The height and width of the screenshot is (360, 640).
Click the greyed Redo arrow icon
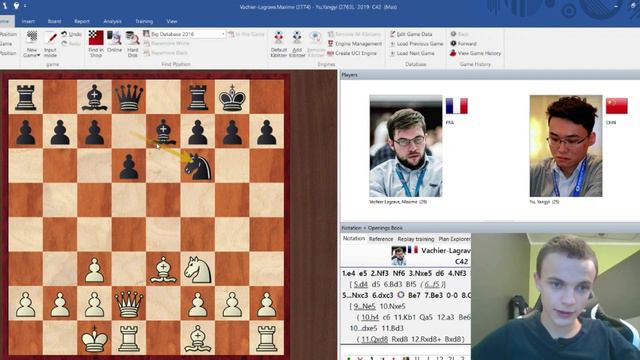pyautogui.click(x=64, y=43)
